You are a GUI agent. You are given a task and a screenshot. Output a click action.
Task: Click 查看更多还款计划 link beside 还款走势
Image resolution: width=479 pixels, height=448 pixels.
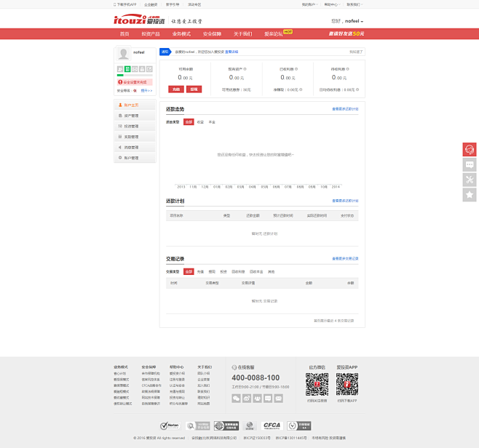click(x=345, y=109)
